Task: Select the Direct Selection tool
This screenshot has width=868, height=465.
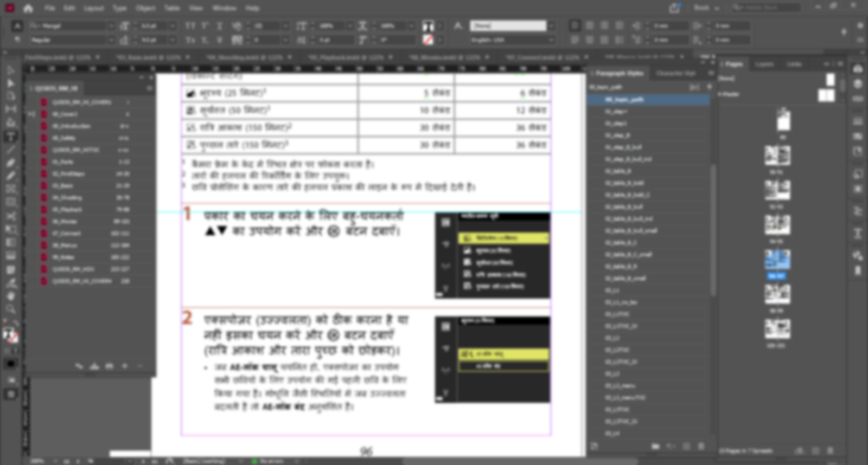Action: click(x=10, y=83)
